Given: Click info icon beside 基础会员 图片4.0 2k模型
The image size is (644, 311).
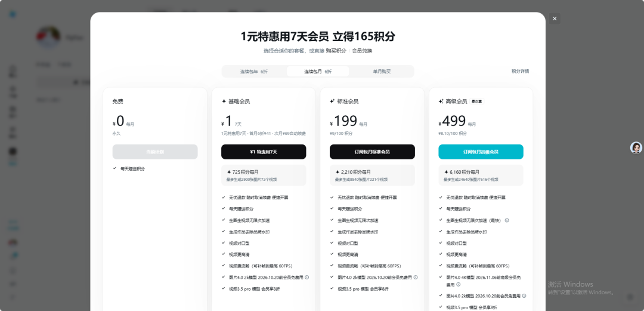Looking at the screenshot, I should tap(307, 278).
